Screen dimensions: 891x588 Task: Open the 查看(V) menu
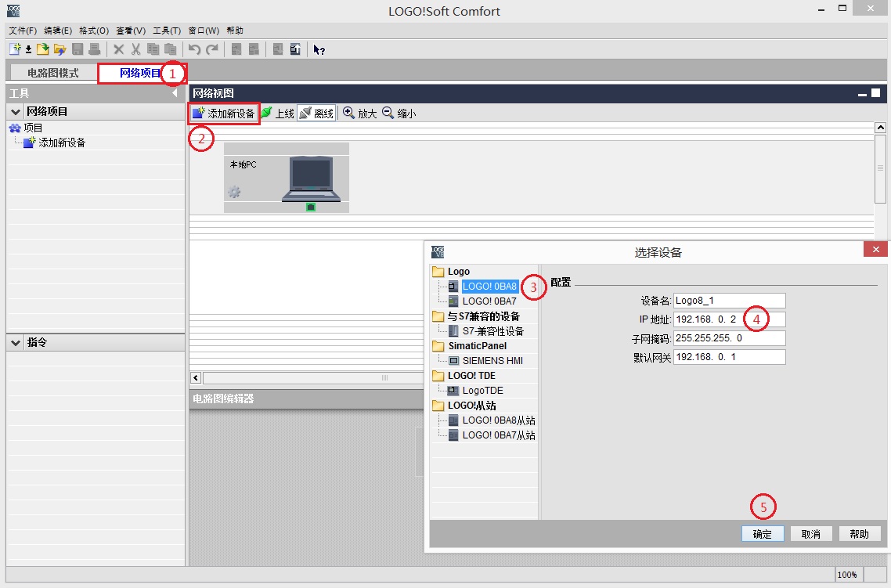(131, 31)
